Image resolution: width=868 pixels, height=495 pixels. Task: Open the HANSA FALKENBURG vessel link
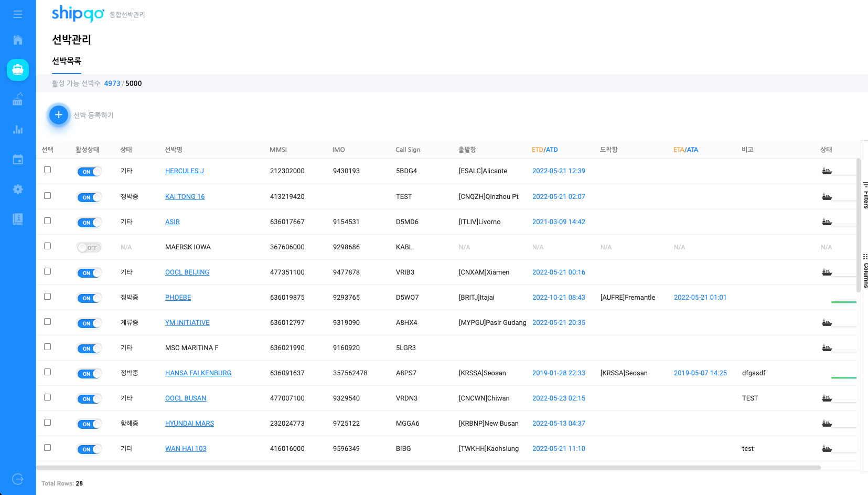(x=198, y=373)
